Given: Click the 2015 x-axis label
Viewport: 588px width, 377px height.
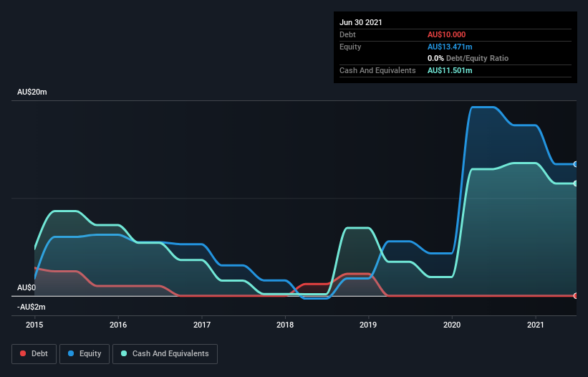Looking at the screenshot, I should (34, 325).
